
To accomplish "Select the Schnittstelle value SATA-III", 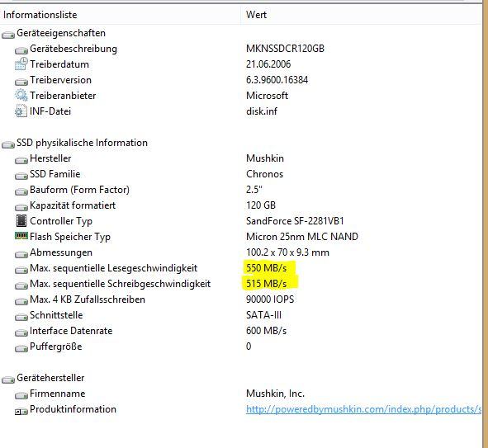I will coord(263,315).
